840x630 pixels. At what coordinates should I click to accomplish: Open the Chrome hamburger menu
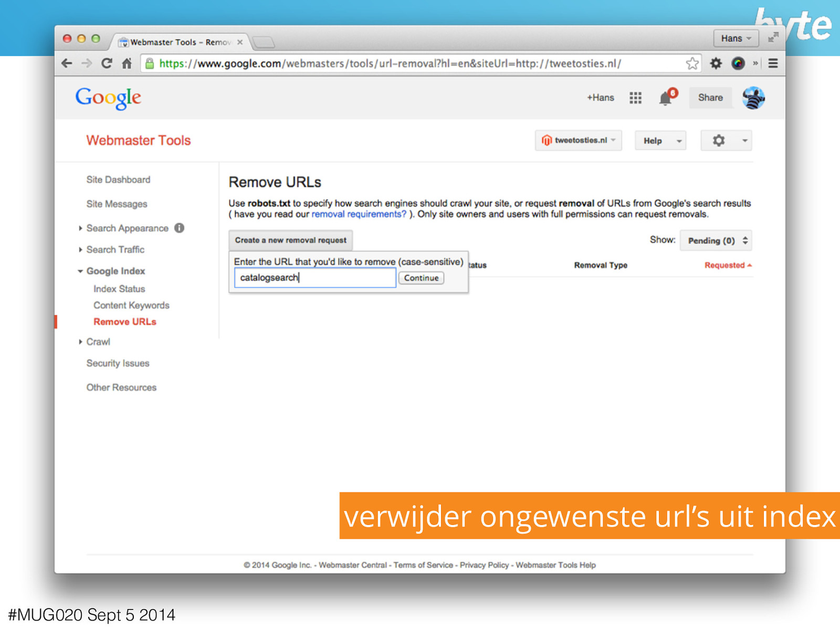pyautogui.click(x=773, y=64)
